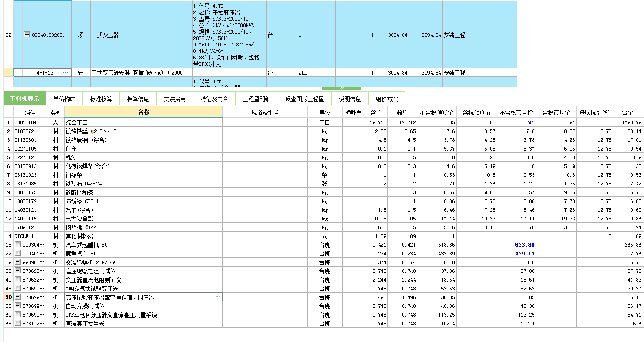Click the 不含税市场价 column header
This screenshot has width=644, height=342.
click(515, 112)
